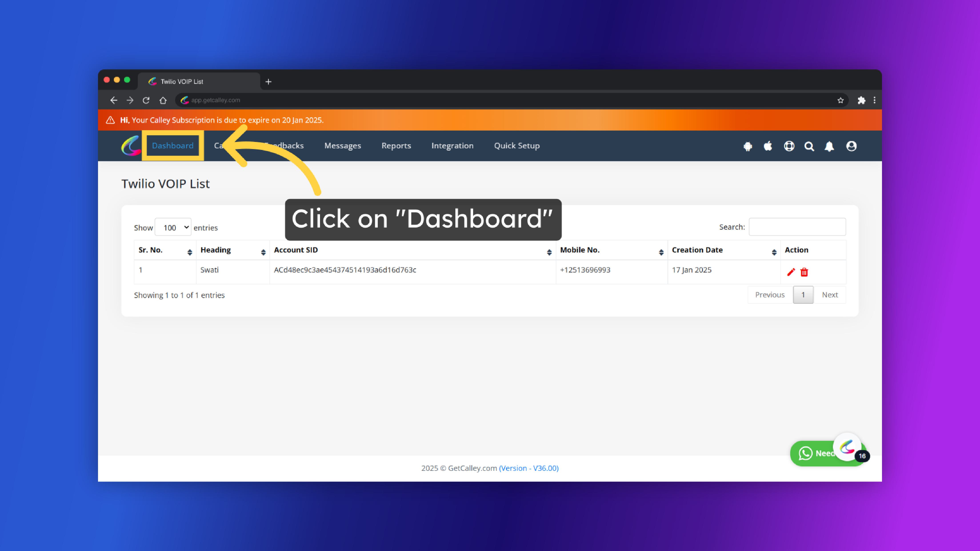
Task: Bookmark page with star icon
Action: tap(840, 100)
